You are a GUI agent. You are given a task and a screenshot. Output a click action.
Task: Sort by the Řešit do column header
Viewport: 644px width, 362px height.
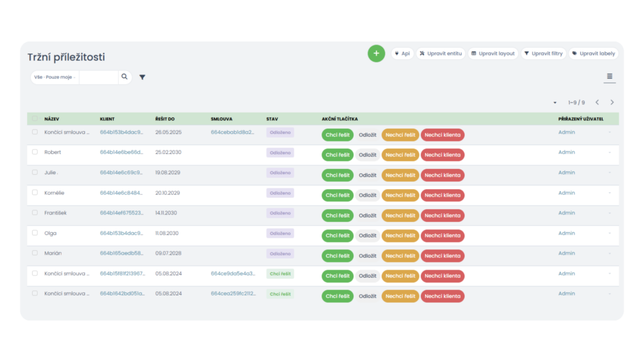[x=165, y=119]
